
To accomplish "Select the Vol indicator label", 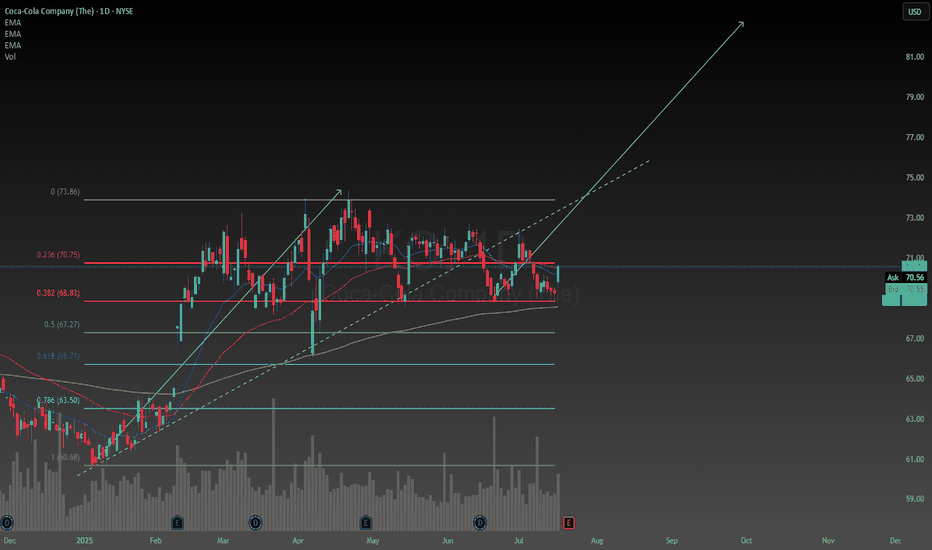I will 10,56.
